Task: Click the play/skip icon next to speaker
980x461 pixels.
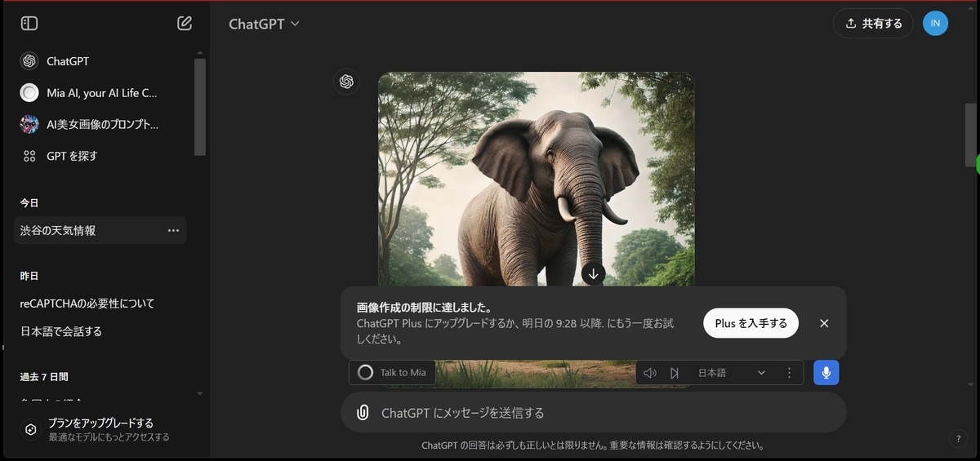Action: click(x=675, y=373)
